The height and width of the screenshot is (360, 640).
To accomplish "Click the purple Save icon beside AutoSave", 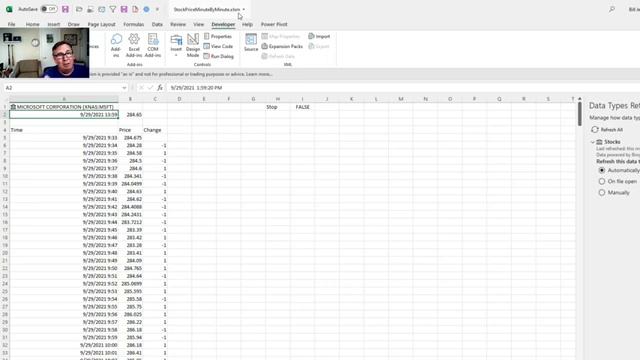I will pyautogui.click(x=65, y=9).
